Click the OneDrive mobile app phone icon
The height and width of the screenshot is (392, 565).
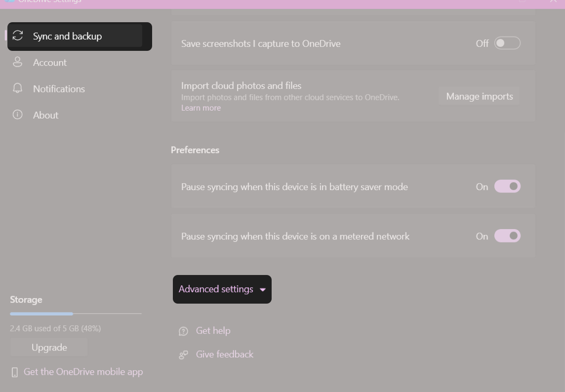point(14,372)
